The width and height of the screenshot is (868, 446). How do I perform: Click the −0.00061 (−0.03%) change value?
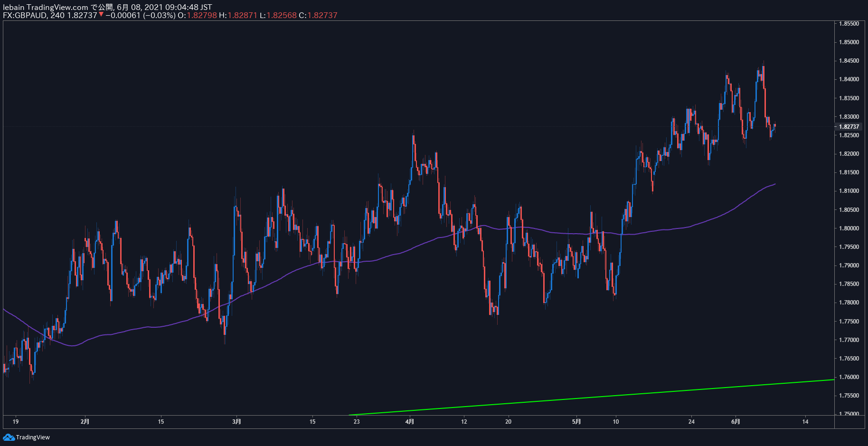(140, 15)
